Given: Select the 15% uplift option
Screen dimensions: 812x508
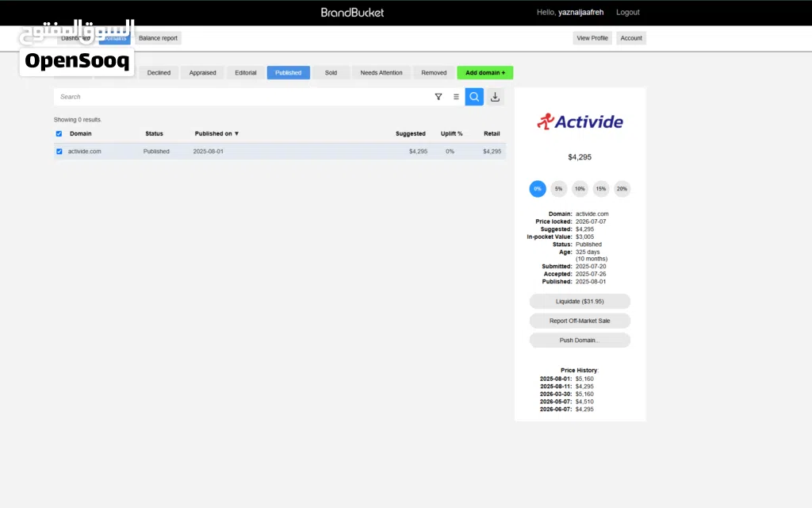Looking at the screenshot, I should click(601, 189).
